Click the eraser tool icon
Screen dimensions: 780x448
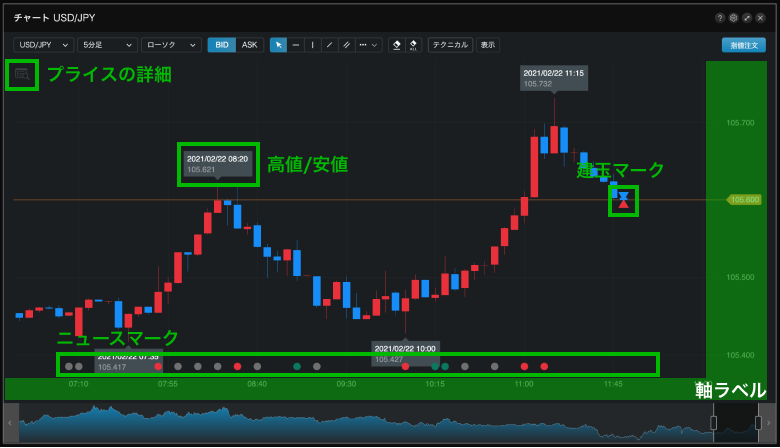click(x=396, y=45)
